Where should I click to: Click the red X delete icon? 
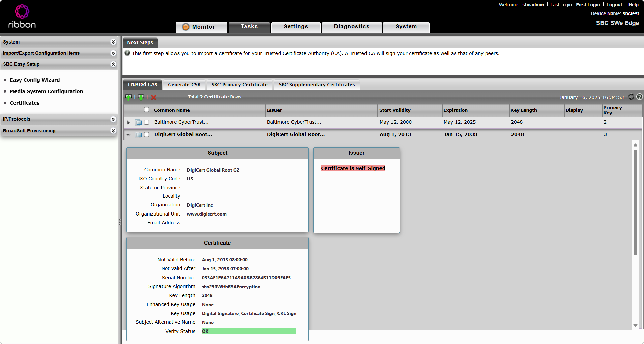click(154, 97)
